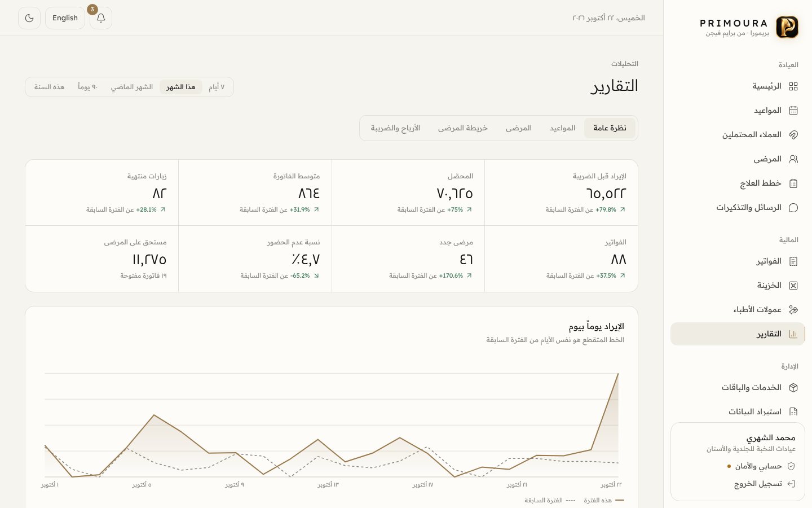Open notifications bell with 3 badge
The image size is (812, 508).
click(x=101, y=18)
